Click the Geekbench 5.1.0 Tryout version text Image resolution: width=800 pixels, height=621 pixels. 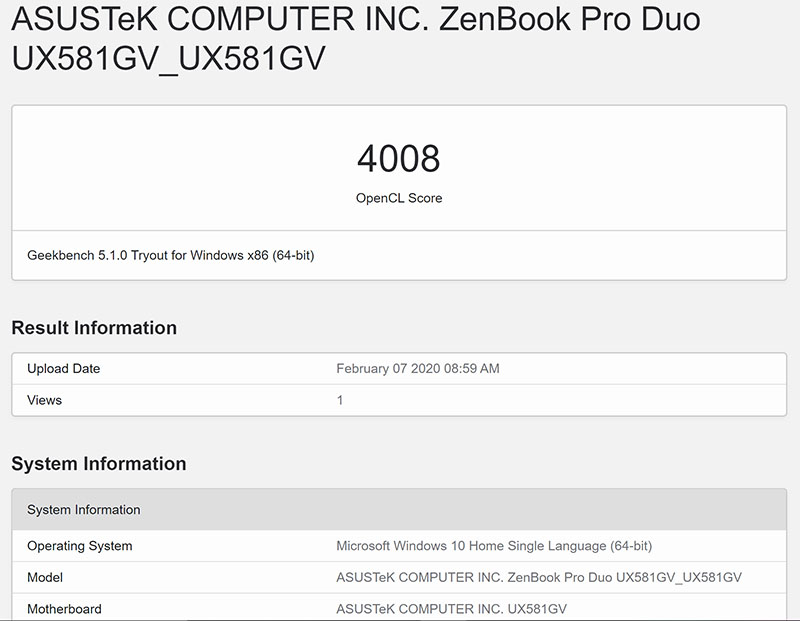coord(110,256)
